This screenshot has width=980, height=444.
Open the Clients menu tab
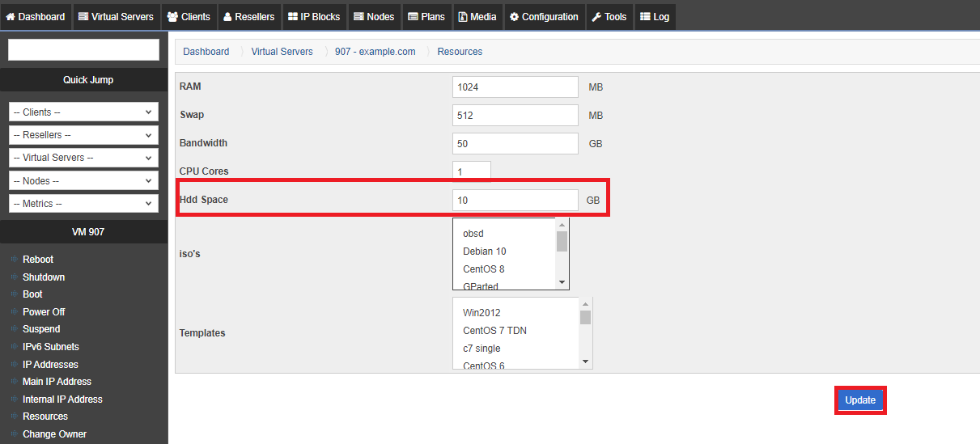point(189,16)
